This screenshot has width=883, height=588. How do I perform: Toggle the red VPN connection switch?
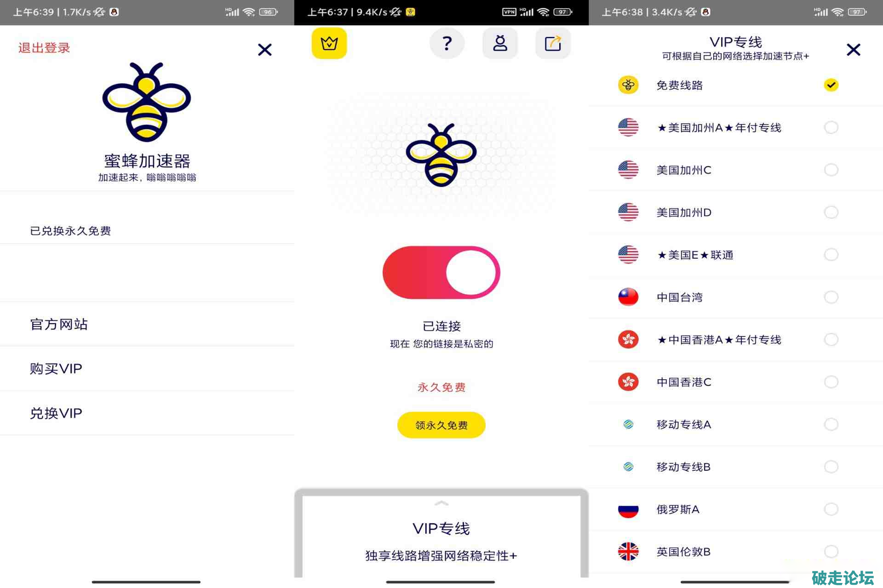coord(441,273)
